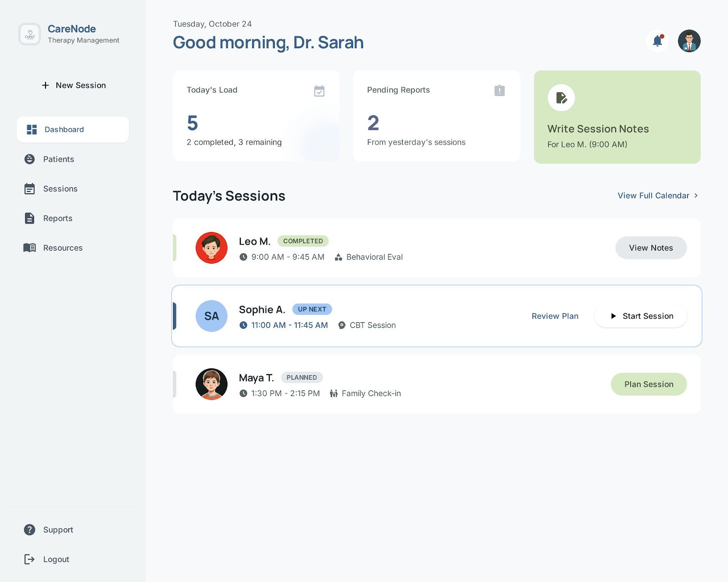The height and width of the screenshot is (582, 728).
Task: Click the Reports document icon
Action: [x=30, y=218]
